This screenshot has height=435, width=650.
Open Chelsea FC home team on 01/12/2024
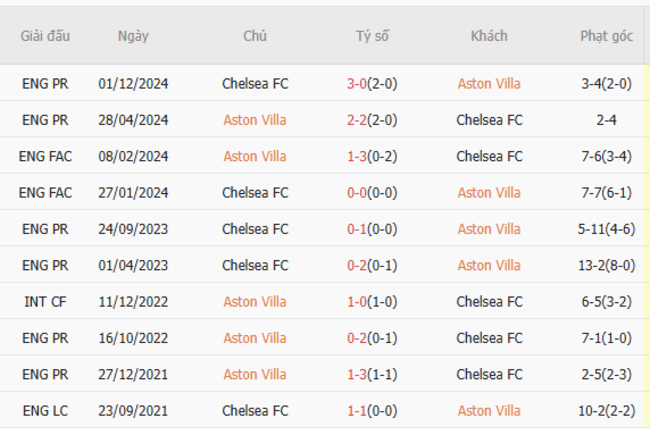[255, 84]
